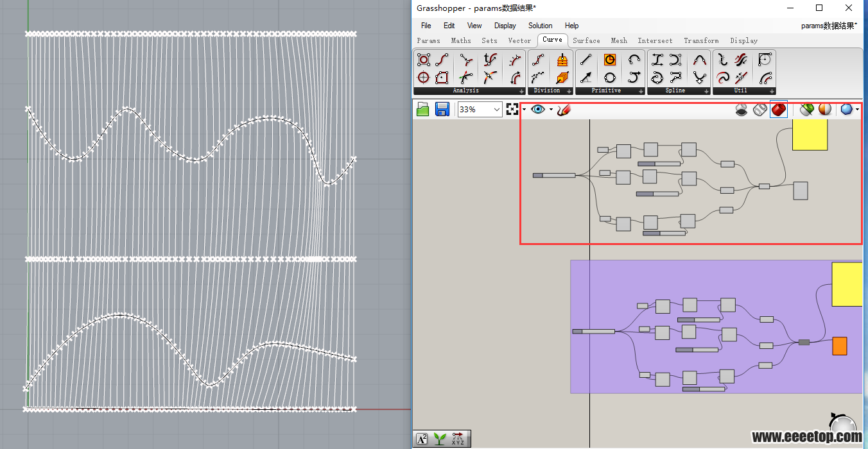Switch to the Surface component tab
The width and height of the screenshot is (868, 449).
tap(587, 40)
